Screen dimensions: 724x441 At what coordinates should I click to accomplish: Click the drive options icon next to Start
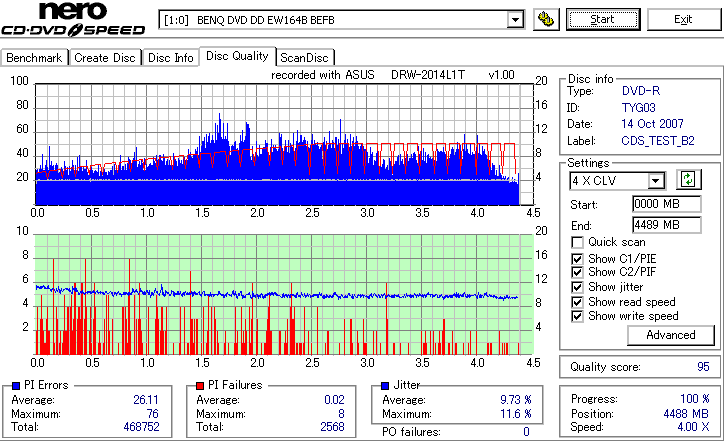[x=546, y=19]
